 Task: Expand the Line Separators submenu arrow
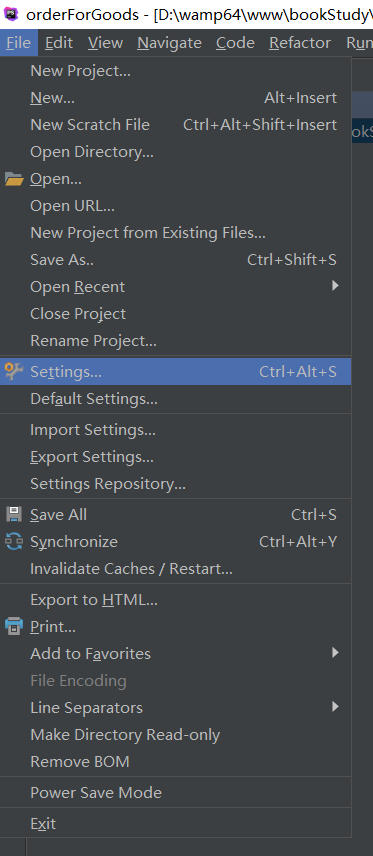[x=335, y=707]
